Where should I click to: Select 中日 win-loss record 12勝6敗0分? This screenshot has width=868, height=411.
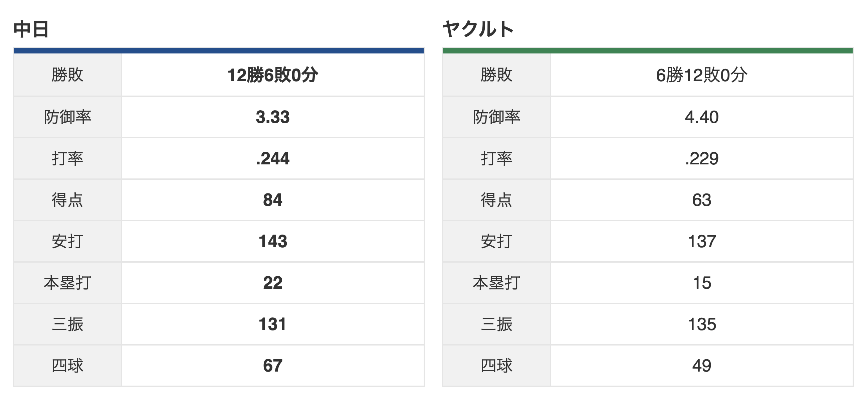tap(273, 75)
